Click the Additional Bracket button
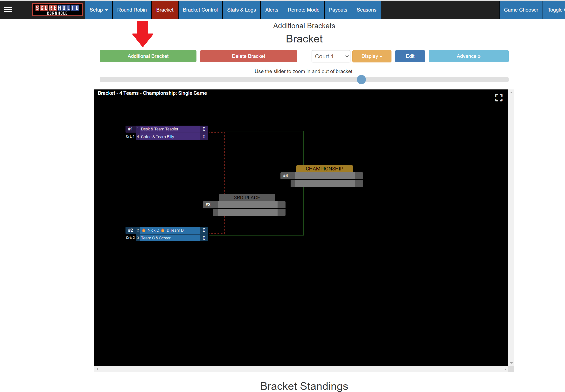The height and width of the screenshot is (392, 565). [148, 56]
